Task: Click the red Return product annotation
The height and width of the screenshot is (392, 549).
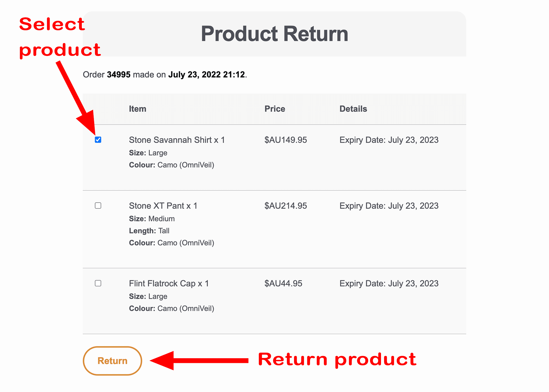Action: (x=337, y=359)
